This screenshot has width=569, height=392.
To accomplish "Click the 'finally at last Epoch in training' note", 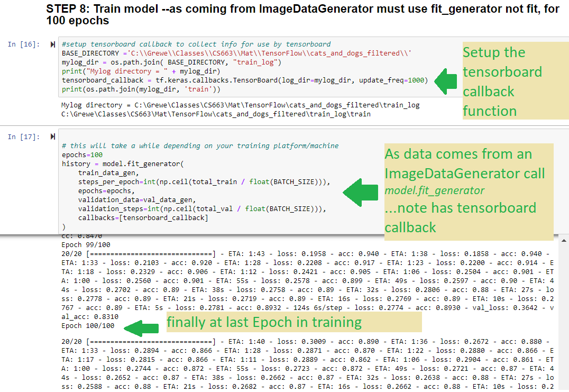I will (264, 322).
